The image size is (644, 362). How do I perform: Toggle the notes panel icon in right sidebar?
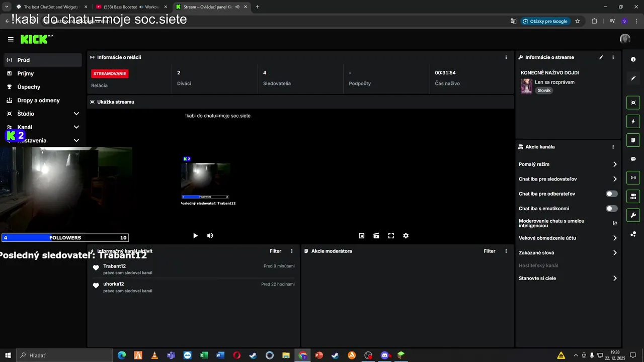[x=633, y=140]
